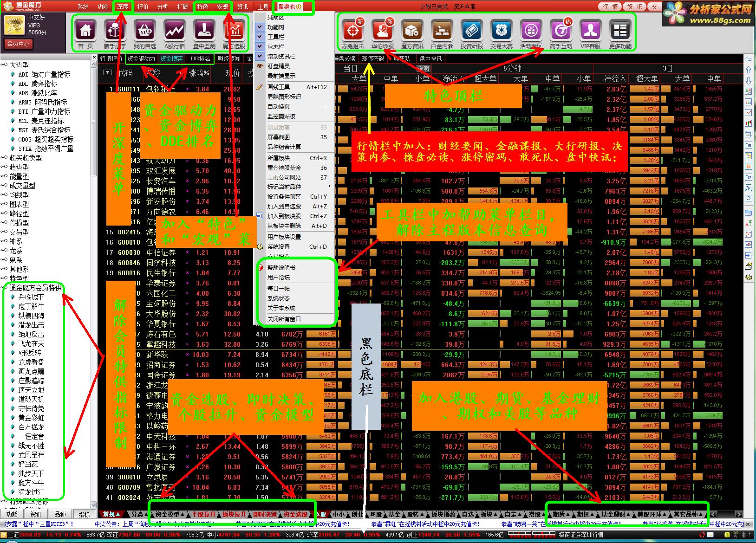Image resolution: width=756 pixels, height=543 pixels.
Task: Collapse 通金魔方会员特供 tree node
Action: pos(4,288)
